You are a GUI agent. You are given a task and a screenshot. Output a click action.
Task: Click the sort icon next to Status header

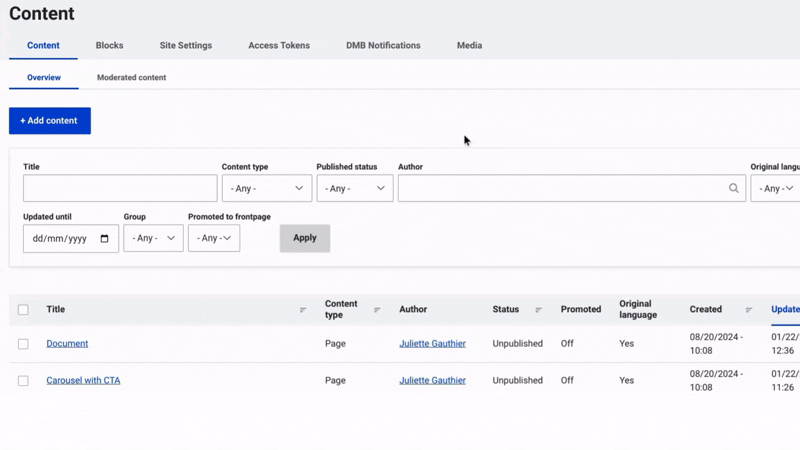point(538,310)
